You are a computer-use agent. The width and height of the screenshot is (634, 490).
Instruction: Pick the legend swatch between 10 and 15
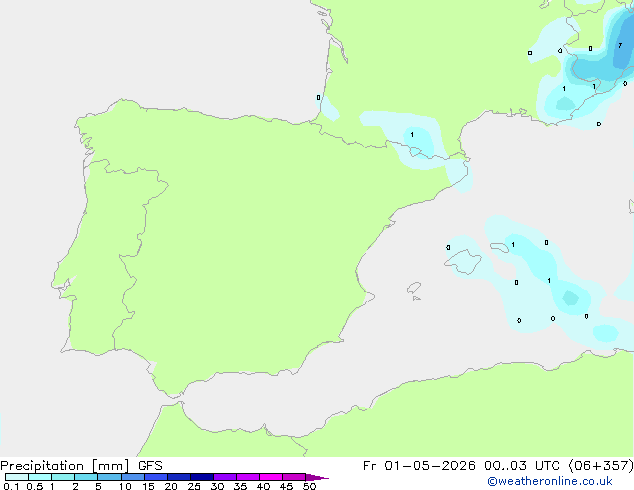point(133,477)
